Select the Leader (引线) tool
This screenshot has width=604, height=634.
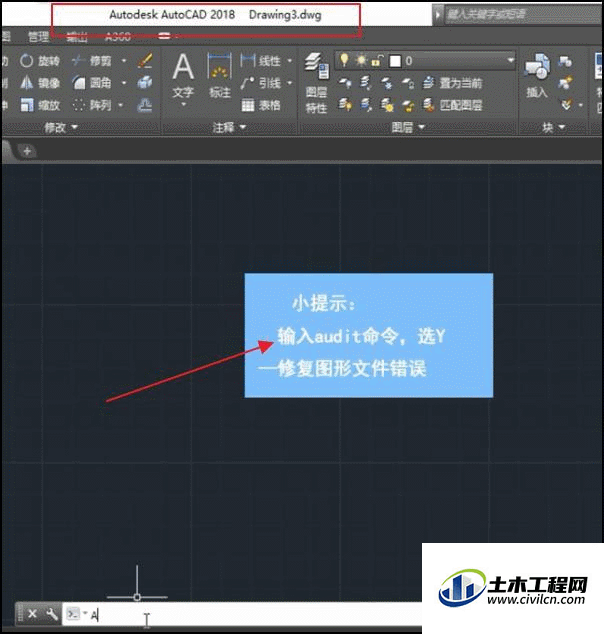pyautogui.click(x=260, y=83)
